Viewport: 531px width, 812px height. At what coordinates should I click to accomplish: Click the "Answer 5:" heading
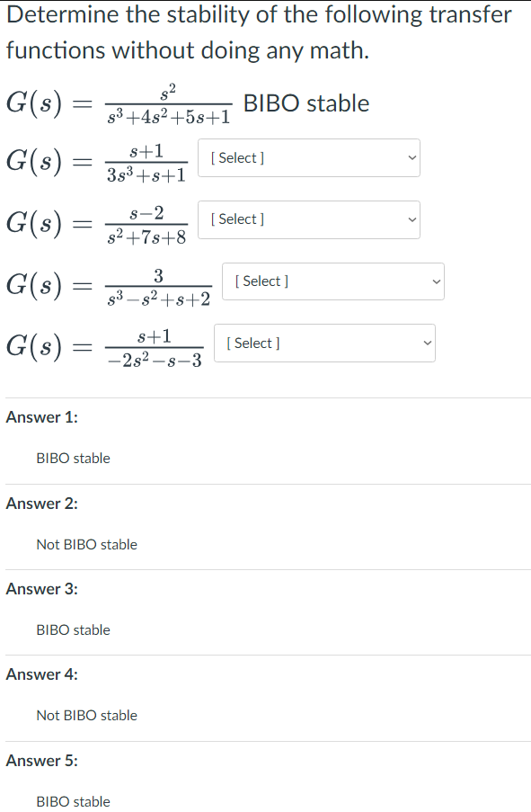[x=41, y=760]
